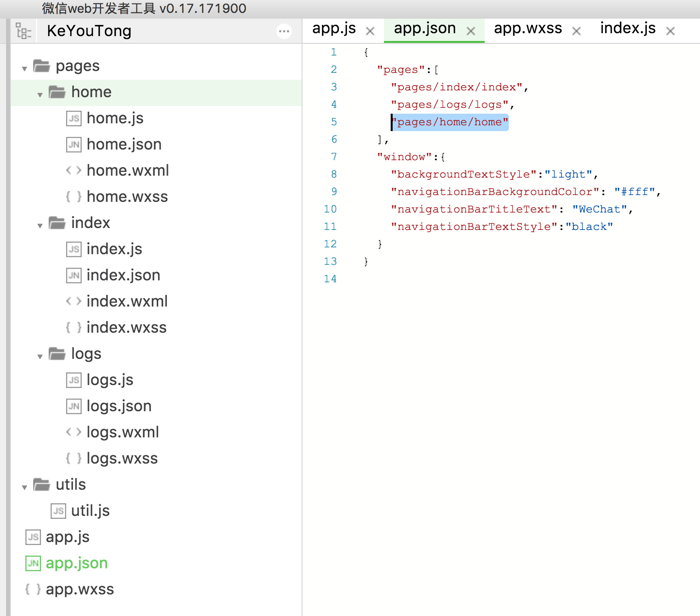
Task: Click the green JN icon beside app.json
Action: click(x=33, y=563)
